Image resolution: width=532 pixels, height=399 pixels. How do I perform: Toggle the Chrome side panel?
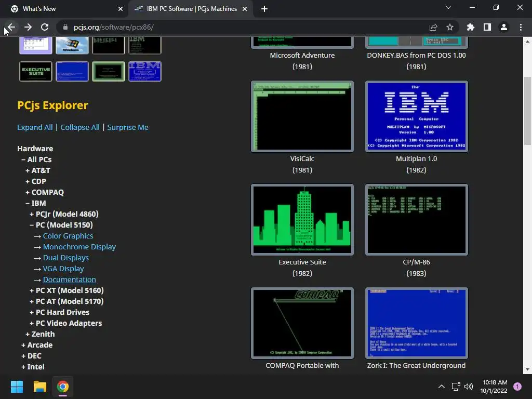[x=487, y=27]
